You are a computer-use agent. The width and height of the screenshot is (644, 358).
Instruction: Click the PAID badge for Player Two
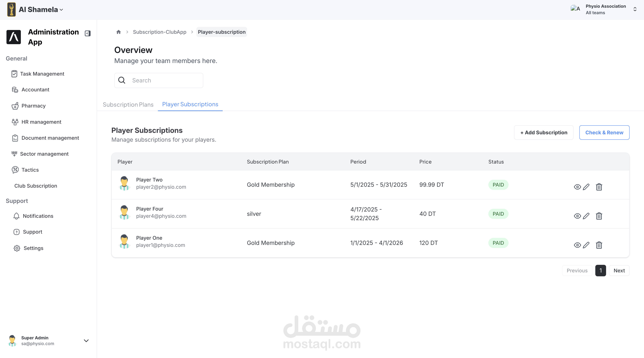(498, 185)
